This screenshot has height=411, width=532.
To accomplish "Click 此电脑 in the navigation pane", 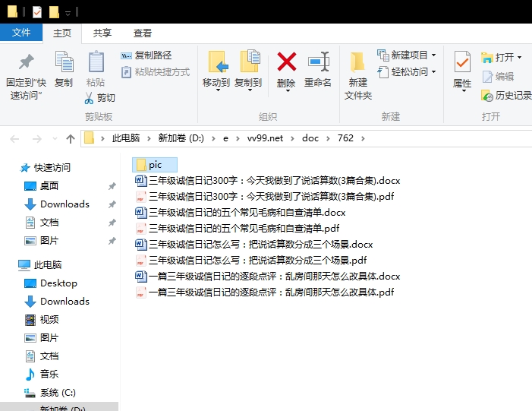I will pyautogui.click(x=40, y=264).
